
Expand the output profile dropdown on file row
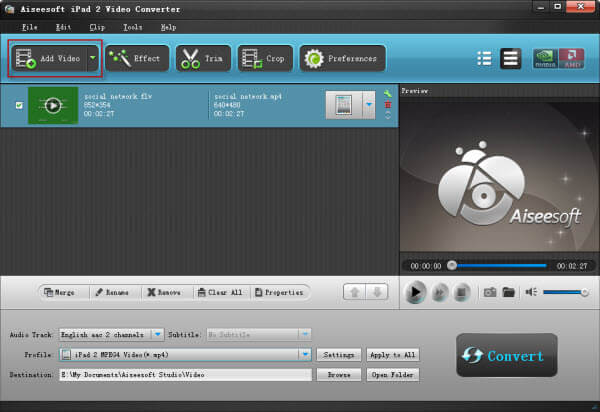coord(369,105)
